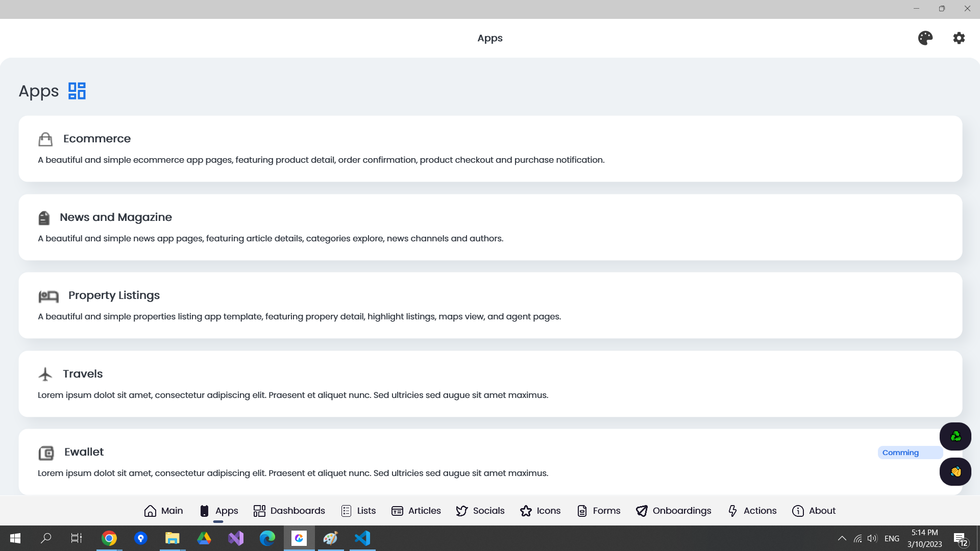Click the Property Listings bed icon
Image resolution: width=980 pixels, height=551 pixels.
pyautogui.click(x=48, y=296)
